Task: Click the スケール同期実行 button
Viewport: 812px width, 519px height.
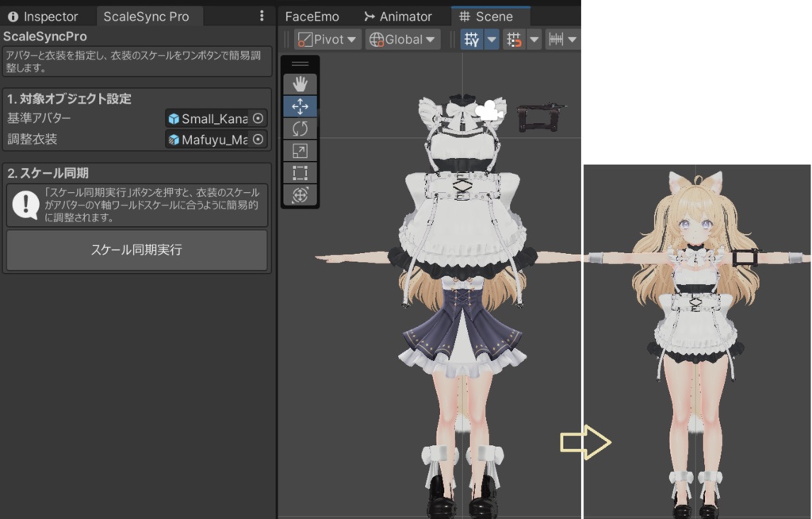Action: coord(136,250)
